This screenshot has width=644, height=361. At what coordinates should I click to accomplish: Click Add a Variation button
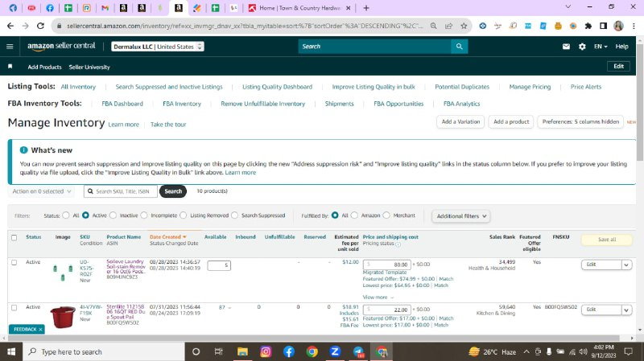pyautogui.click(x=460, y=122)
